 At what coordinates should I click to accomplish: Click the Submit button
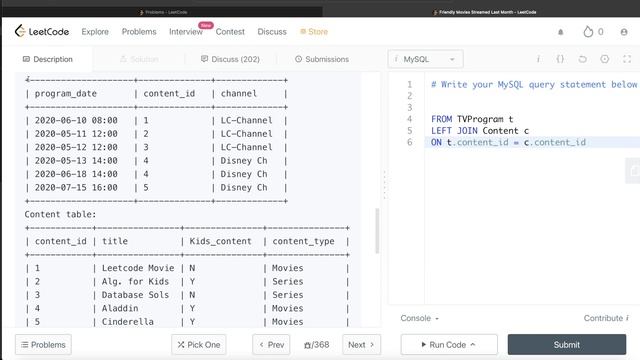point(567,344)
